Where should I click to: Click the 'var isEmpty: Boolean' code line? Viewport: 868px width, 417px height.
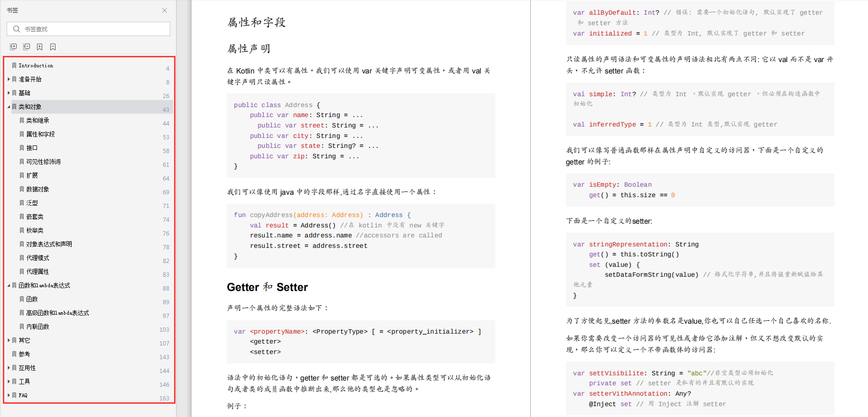612,185
